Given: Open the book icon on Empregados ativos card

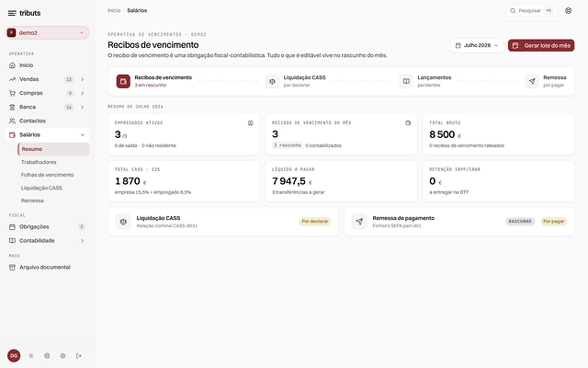Looking at the screenshot, I should click(x=251, y=122).
